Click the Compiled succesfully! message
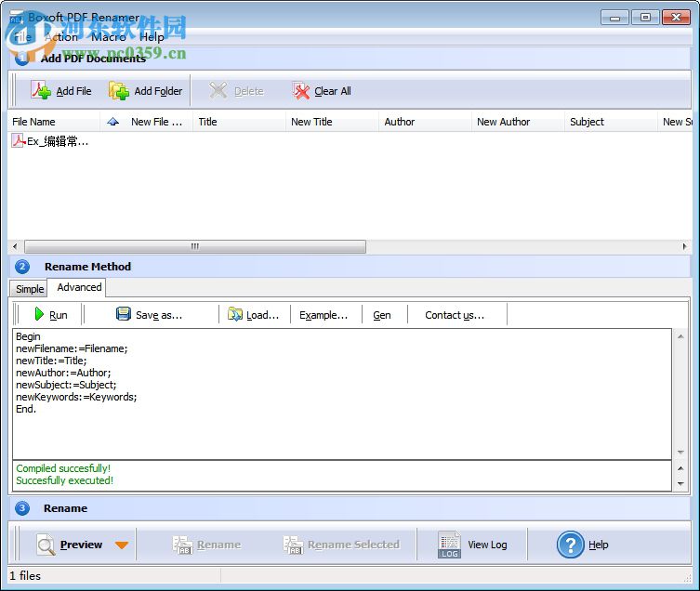Viewport: 700px width, 591px height. (x=63, y=468)
